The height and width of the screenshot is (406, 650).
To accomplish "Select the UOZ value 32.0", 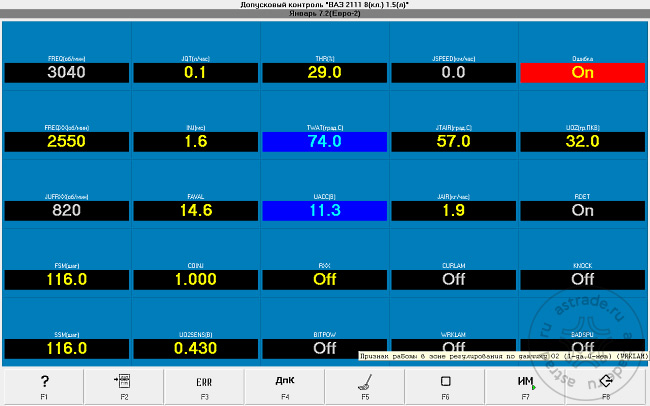I will pos(582,142).
